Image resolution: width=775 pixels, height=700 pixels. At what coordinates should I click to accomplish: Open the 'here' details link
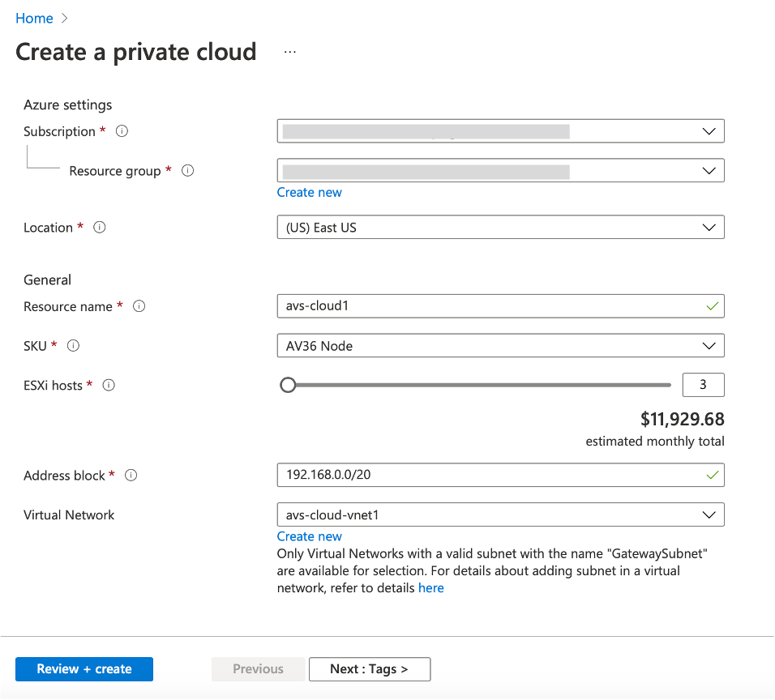(x=431, y=588)
